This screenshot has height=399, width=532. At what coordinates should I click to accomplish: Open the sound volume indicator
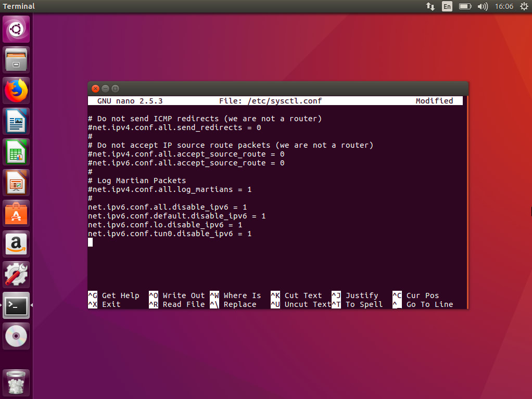click(483, 6)
